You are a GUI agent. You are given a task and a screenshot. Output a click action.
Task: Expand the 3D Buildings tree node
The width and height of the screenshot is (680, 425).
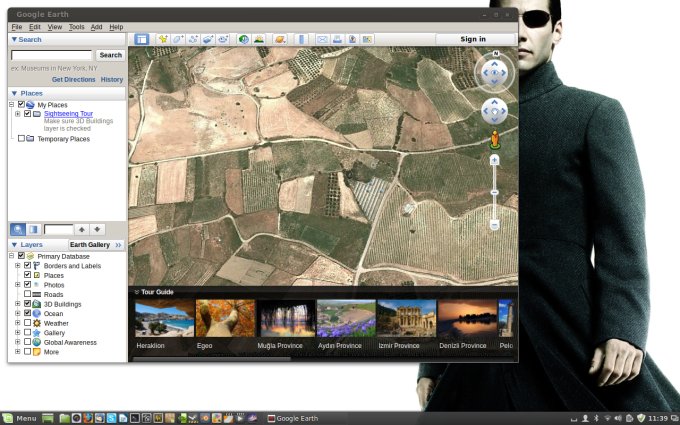(x=18, y=304)
